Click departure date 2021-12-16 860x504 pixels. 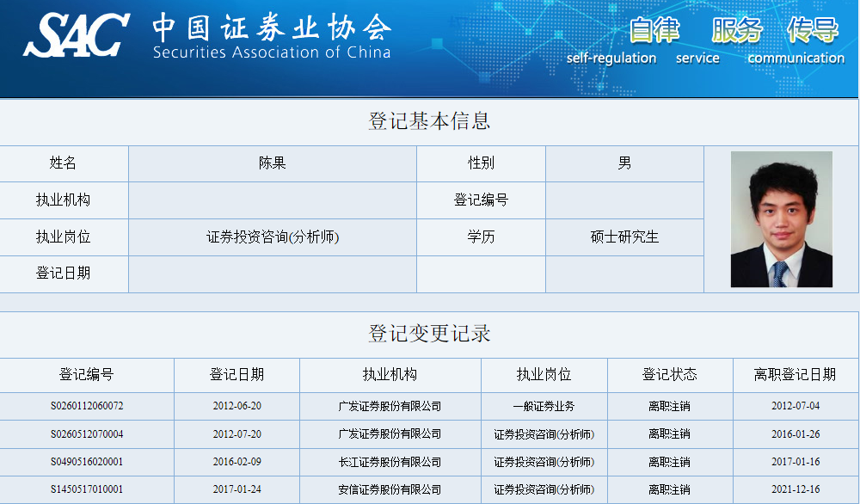795,489
